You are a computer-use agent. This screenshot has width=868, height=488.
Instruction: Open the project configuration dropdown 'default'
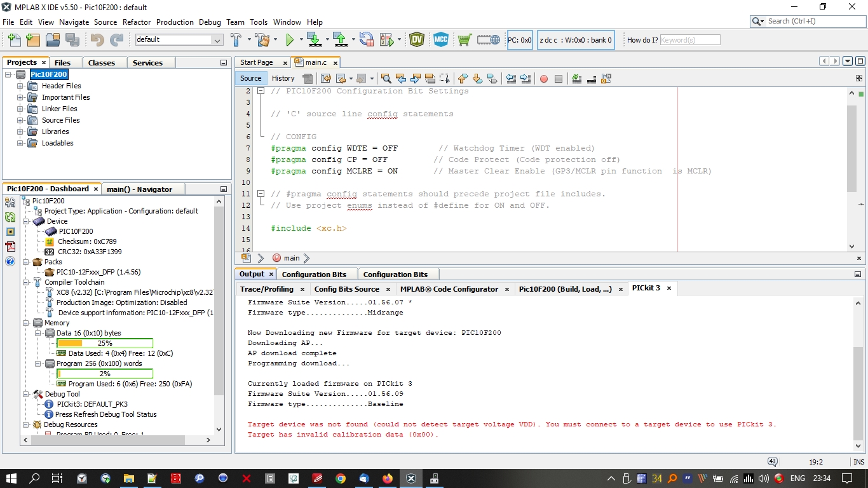pos(179,39)
